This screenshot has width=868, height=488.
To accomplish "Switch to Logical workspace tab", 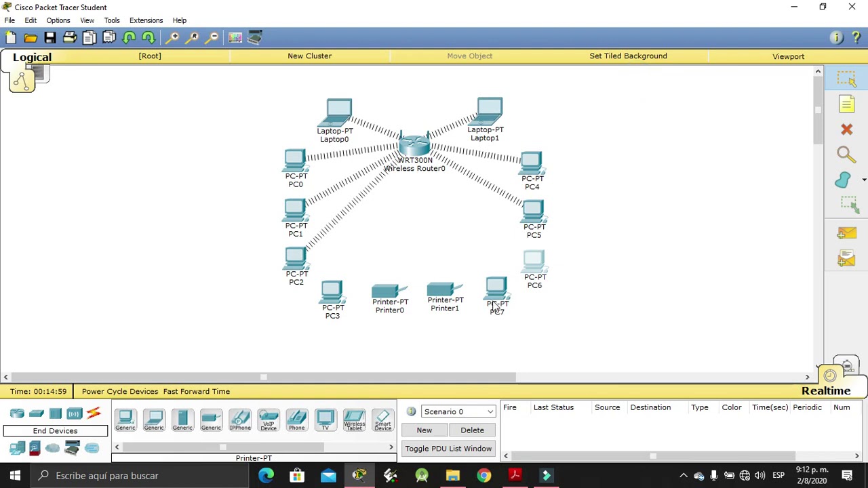I will pos(32,58).
